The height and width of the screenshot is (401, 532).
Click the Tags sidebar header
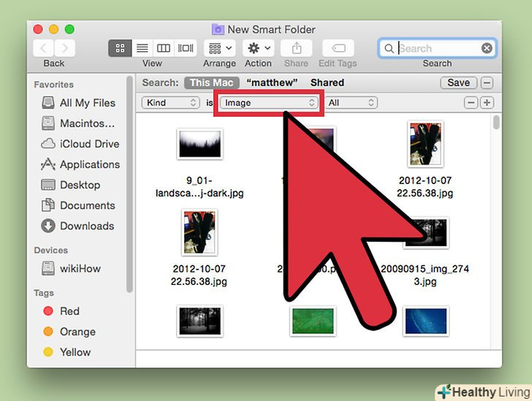(x=44, y=293)
